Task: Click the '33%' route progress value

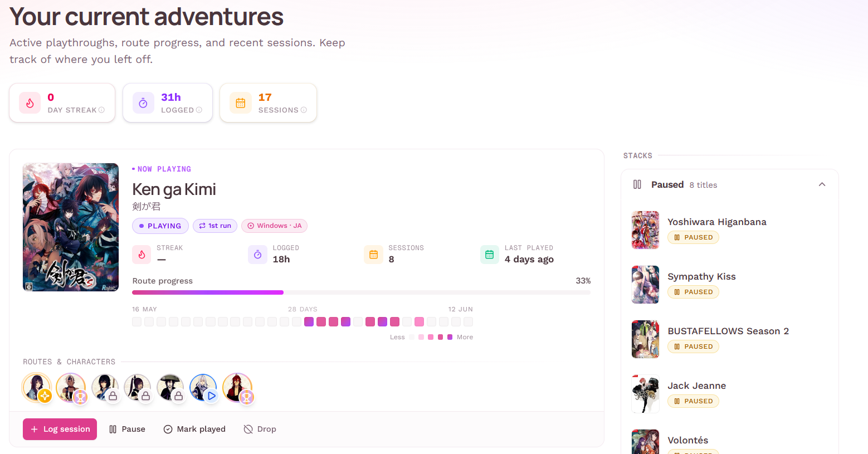Action: [x=583, y=281]
